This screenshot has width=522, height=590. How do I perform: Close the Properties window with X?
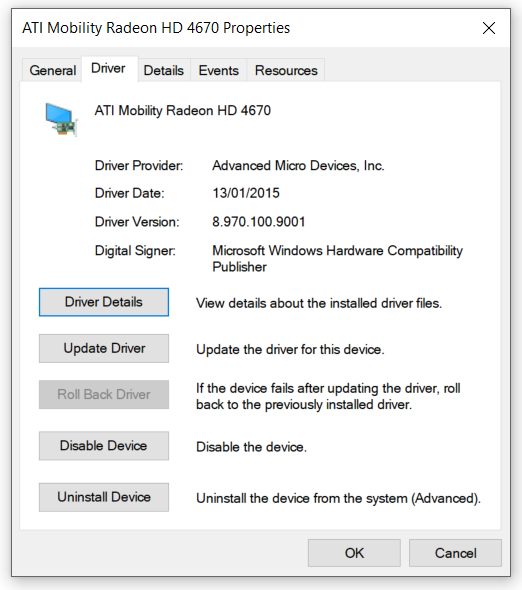click(489, 28)
